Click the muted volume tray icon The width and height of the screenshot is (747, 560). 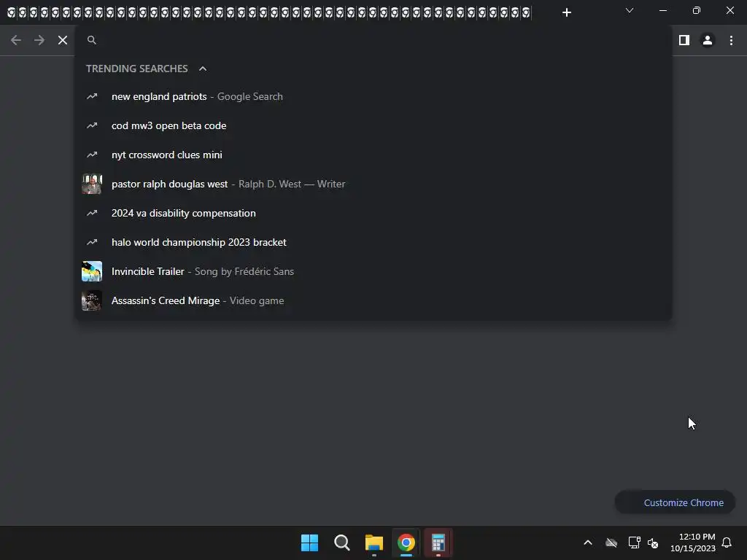[653, 542]
